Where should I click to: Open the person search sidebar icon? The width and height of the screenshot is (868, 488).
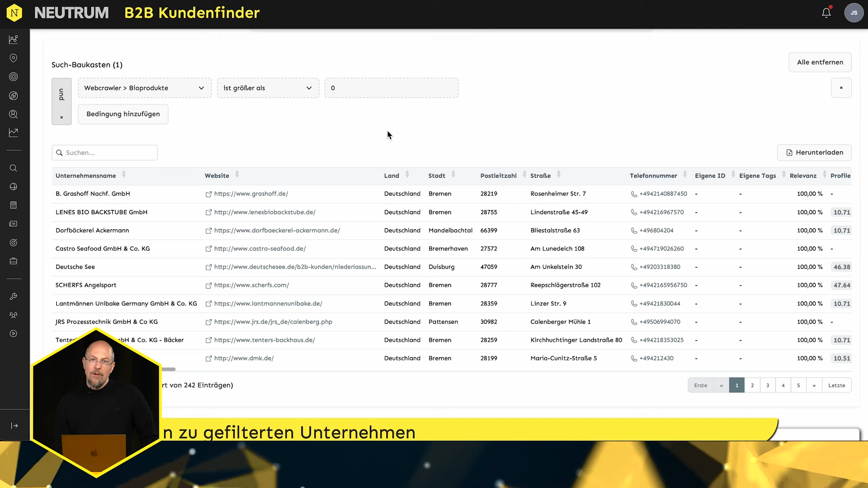pyautogui.click(x=14, y=114)
